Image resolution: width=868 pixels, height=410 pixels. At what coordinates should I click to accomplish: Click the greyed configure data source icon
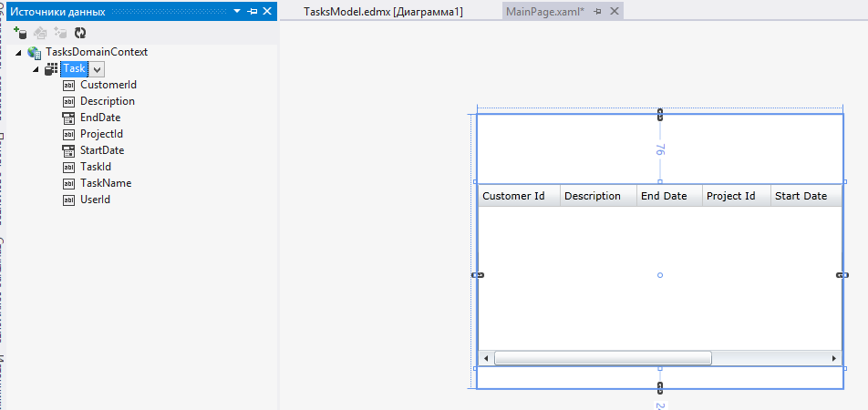tap(60, 33)
